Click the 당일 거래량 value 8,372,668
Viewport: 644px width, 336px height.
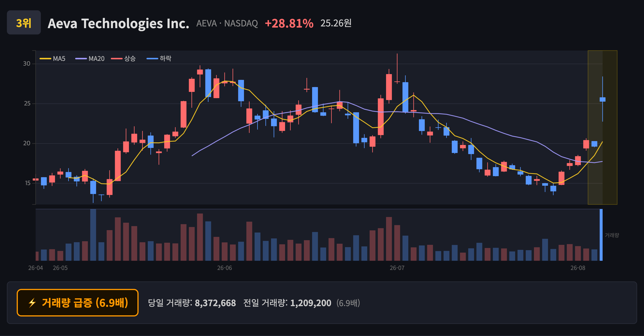click(215, 303)
